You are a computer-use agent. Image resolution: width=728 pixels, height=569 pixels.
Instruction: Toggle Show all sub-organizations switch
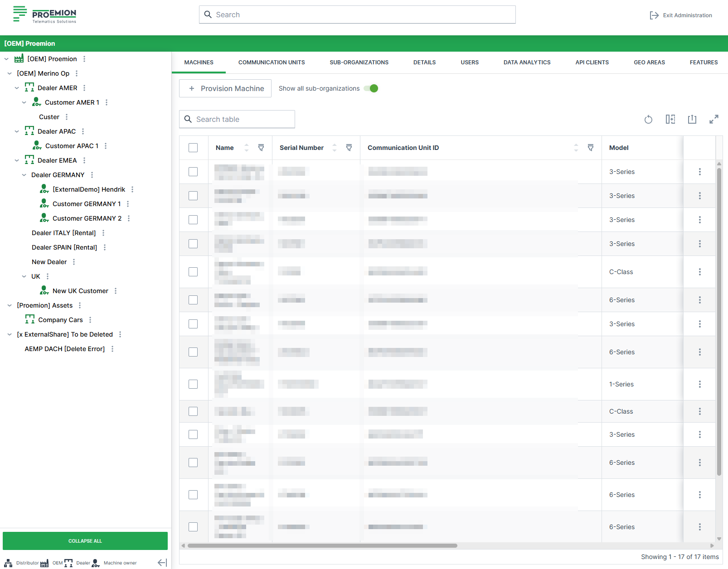(371, 88)
